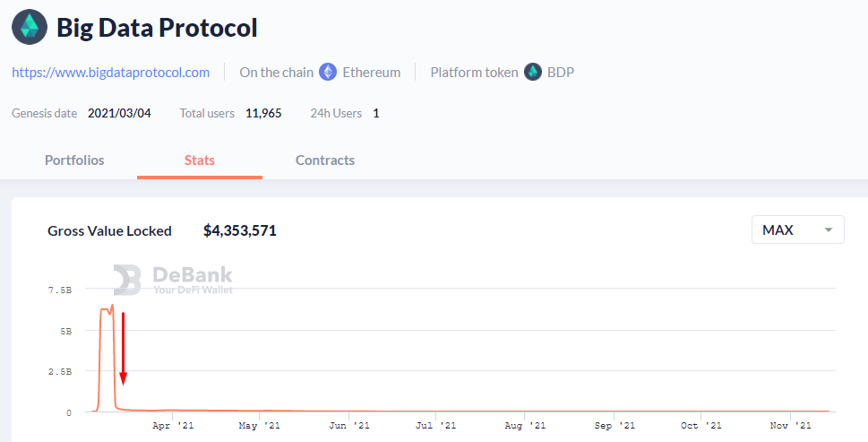Image resolution: width=868 pixels, height=442 pixels.
Task: Click the Total users count 11,965
Action: click(263, 113)
